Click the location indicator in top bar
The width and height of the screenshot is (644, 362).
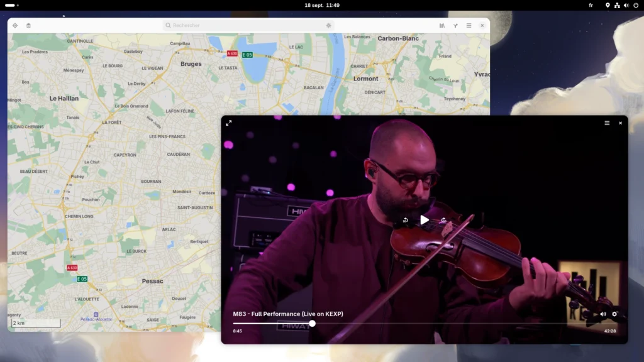point(608,5)
